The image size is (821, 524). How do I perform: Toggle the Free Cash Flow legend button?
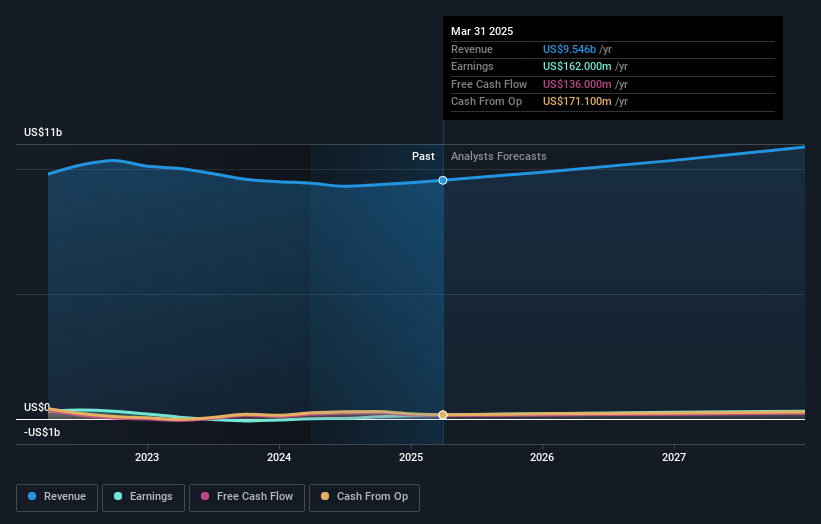[247, 497]
